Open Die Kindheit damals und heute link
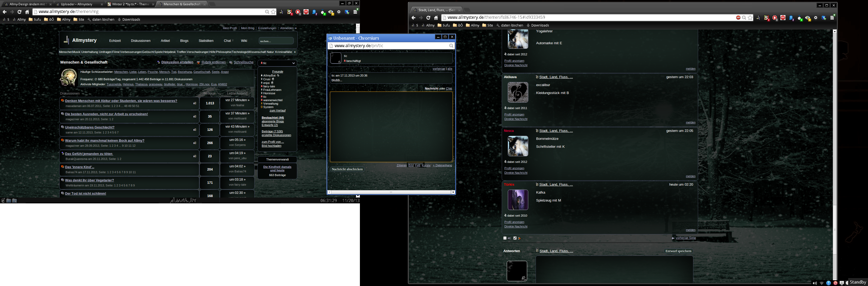The width and height of the screenshot is (868, 286). 277,169
